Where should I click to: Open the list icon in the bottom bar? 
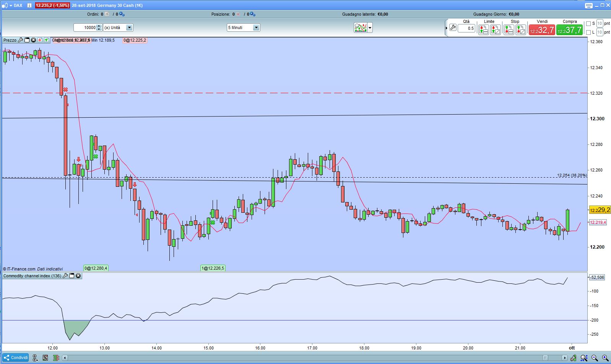pos(45,358)
